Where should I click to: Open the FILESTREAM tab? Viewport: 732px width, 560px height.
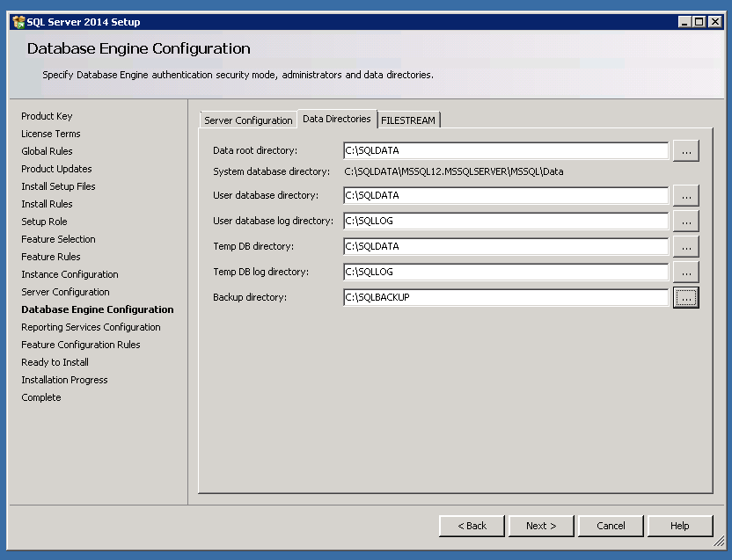[x=408, y=120]
